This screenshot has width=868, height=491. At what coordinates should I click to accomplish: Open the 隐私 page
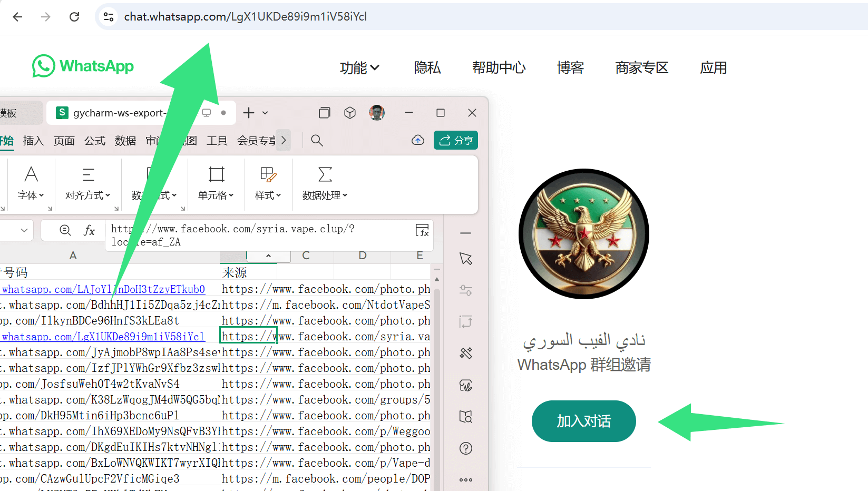click(427, 67)
